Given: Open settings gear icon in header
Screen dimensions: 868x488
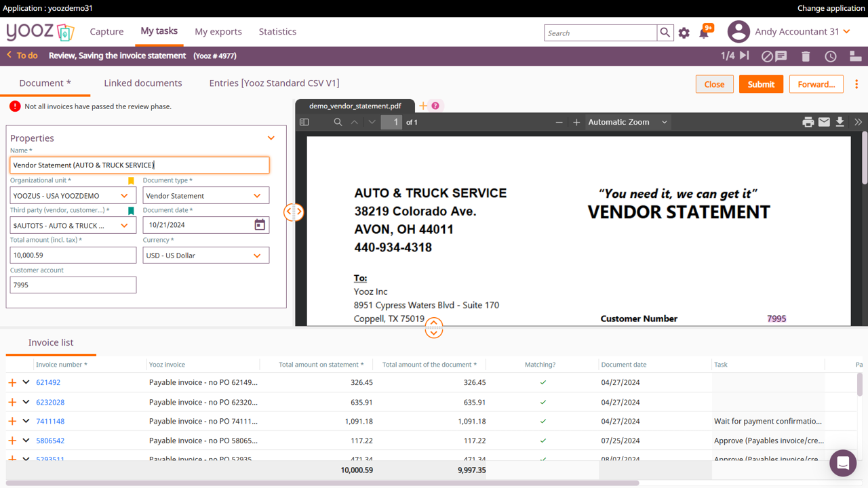Looking at the screenshot, I should click(684, 33).
